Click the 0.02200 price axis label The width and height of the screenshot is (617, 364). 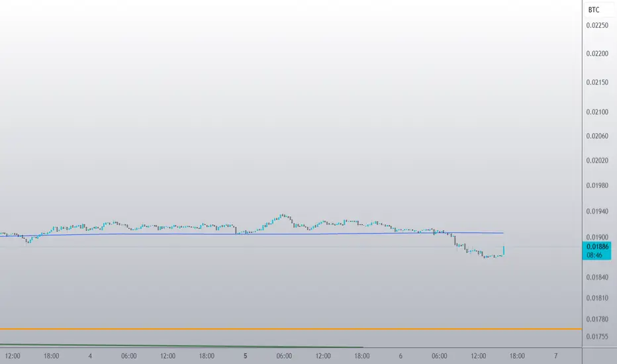click(597, 54)
